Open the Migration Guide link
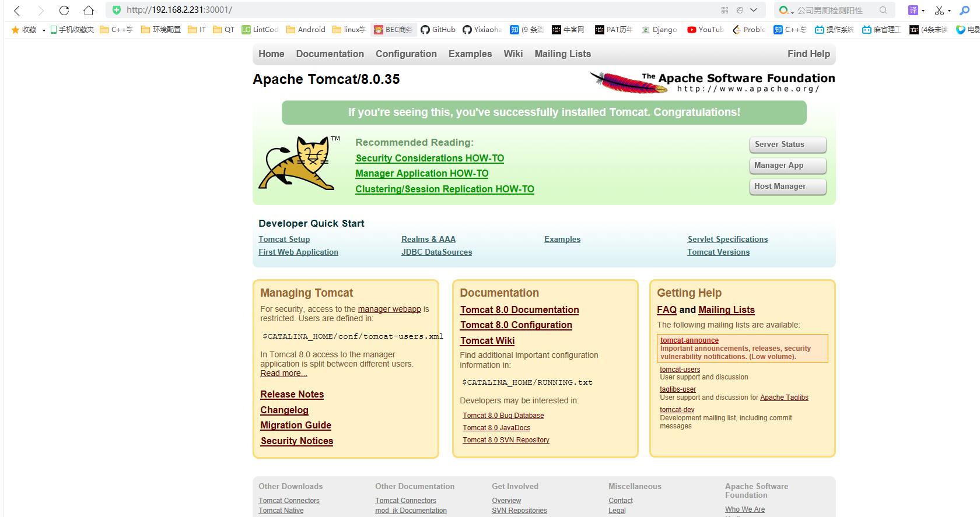This screenshot has width=980, height=517. pyautogui.click(x=296, y=425)
